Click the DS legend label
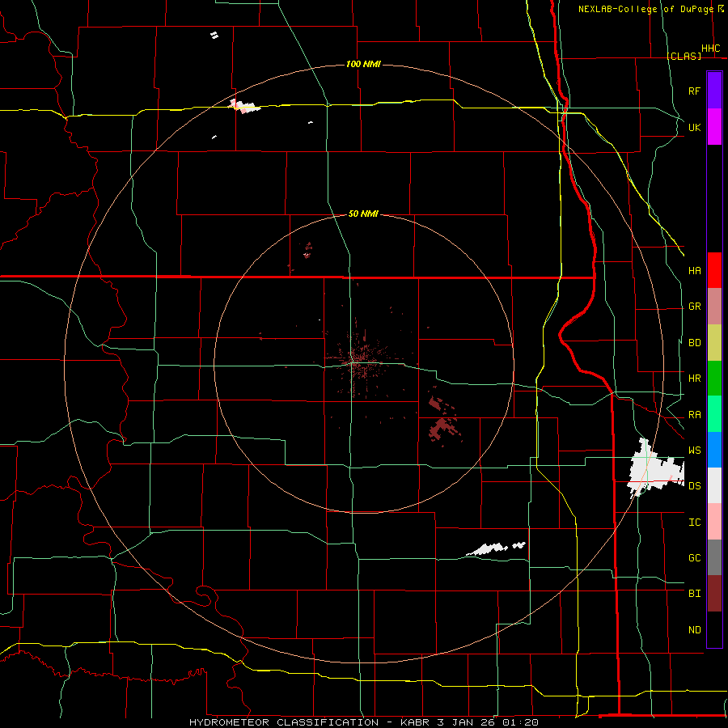 [x=695, y=486]
